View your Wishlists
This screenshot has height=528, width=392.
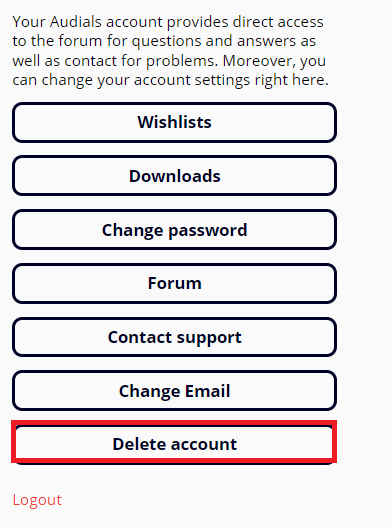click(x=174, y=122)
